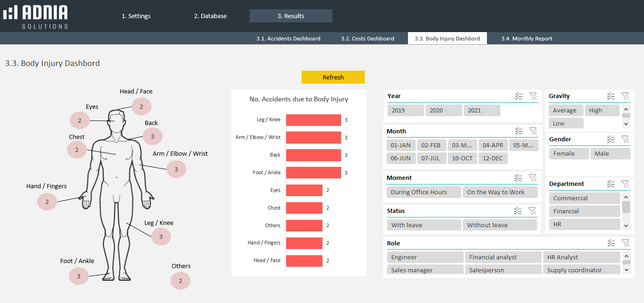Image resolution: width=644 pixels, height=303 pixels.
Task: Click multi-select icon in Gender slicer
Action: [x=611, y=139]
